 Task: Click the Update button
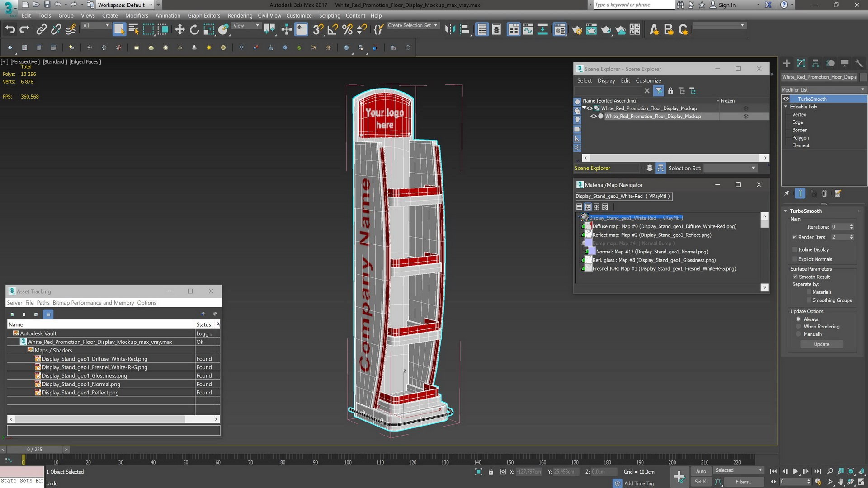click(x=821, y=344)
